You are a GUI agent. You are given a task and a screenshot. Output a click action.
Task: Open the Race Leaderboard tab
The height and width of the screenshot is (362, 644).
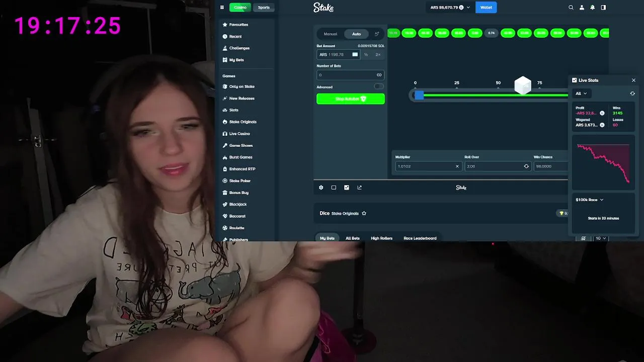click(420, 238)
